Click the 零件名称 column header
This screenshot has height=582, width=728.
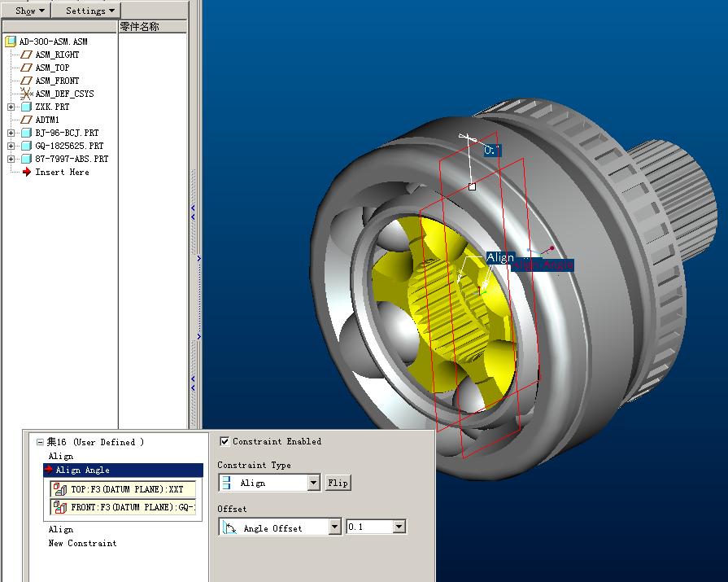tap(152, 27)
